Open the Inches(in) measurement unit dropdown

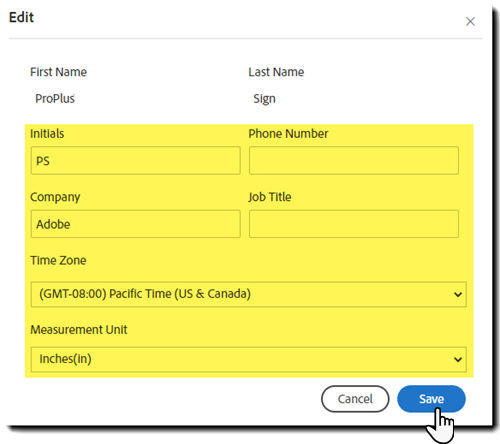(x=249, y=359)
